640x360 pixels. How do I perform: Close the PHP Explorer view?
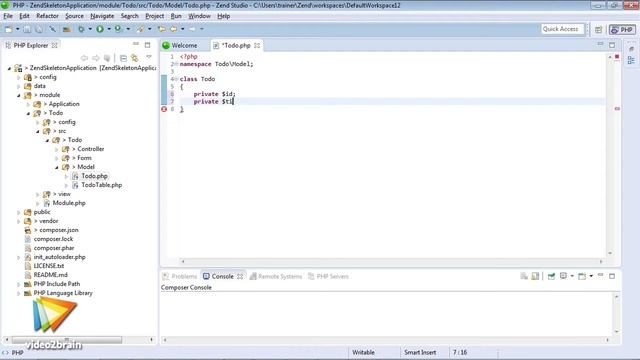55,45
